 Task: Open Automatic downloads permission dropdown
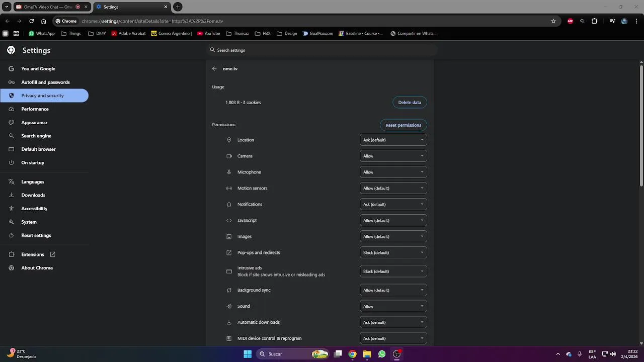393,322
